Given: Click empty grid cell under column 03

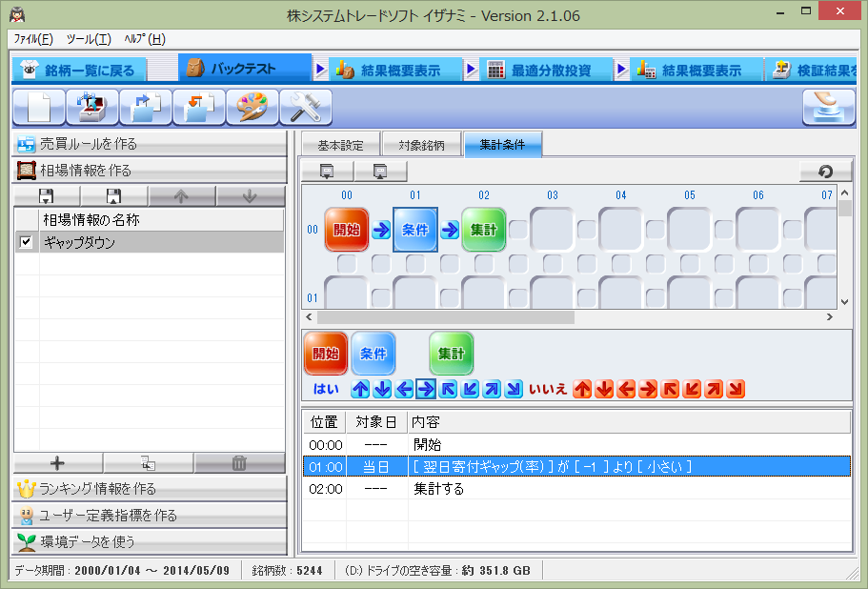Looking at the screenshot, I should click(553, 230).
